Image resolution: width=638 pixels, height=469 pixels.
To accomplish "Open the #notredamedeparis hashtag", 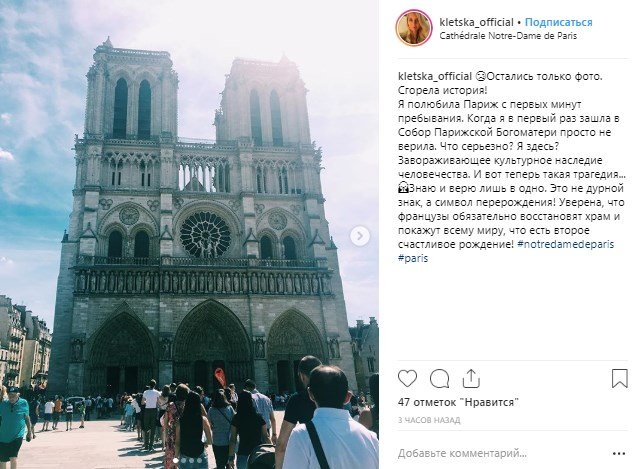I will pos(566,244).
